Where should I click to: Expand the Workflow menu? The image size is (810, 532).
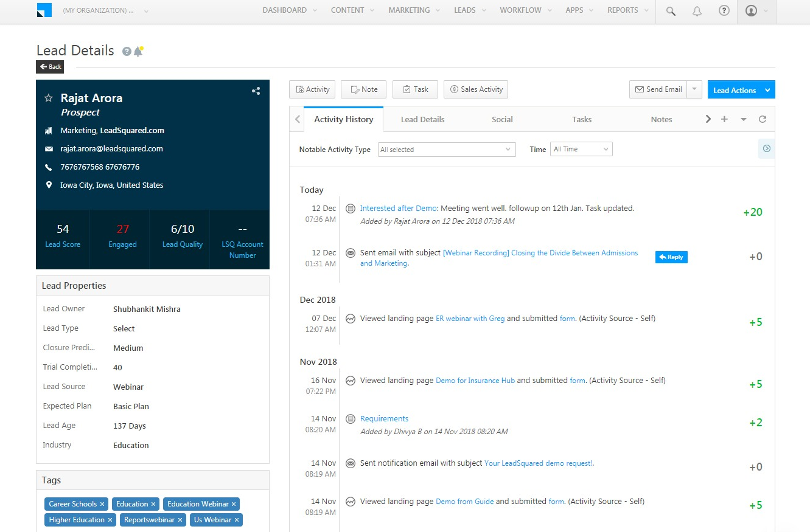526,10
